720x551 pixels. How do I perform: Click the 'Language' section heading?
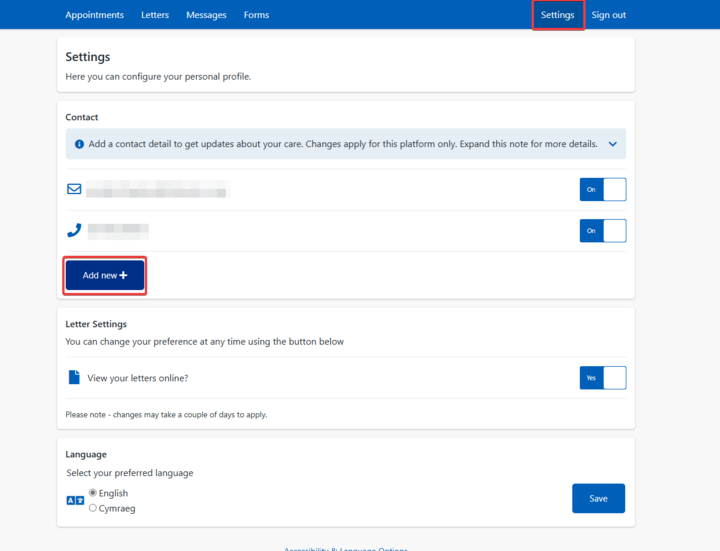pos(86,454)
